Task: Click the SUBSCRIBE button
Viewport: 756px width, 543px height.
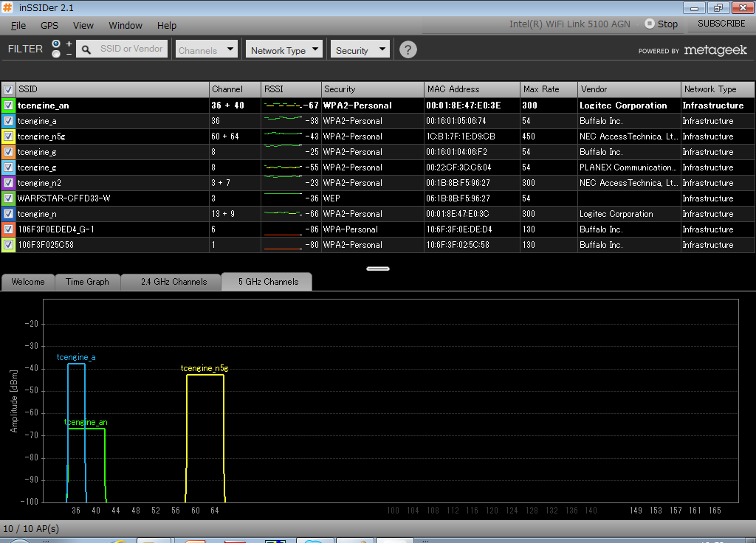Action: tap(721, 24)
